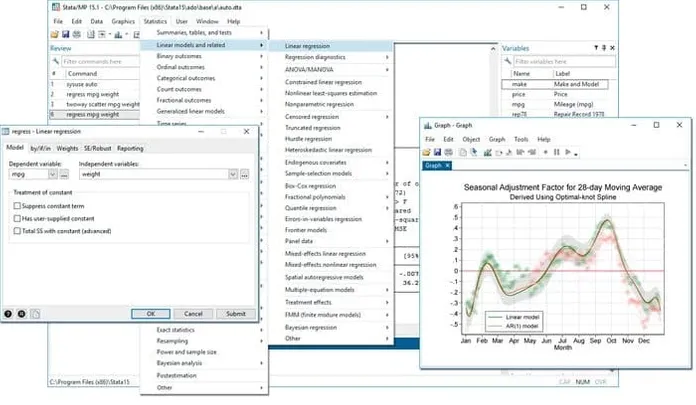696x405 pixels.
Task: Close the Graph tab with its x
Action: [x=447, y=165]
